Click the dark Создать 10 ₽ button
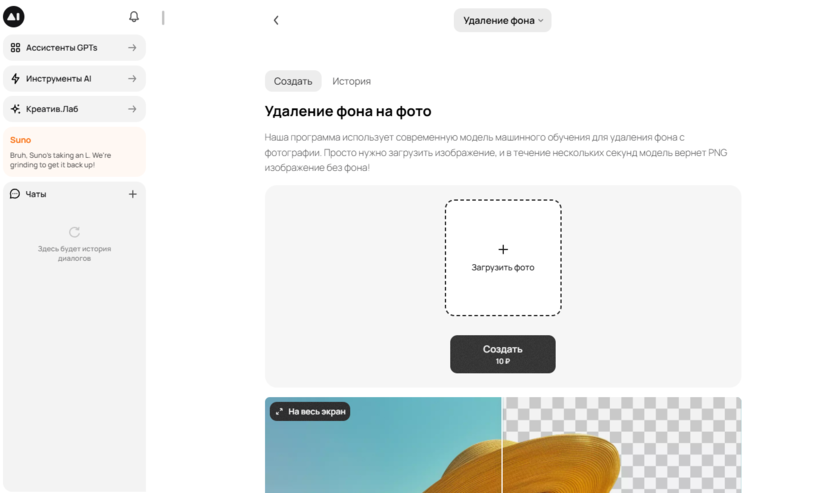The image size is (832, 493). pyautogui.click(x=502, y=354)
